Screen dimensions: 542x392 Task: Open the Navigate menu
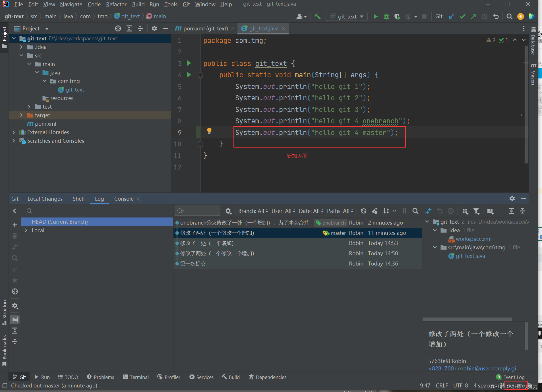71,4
